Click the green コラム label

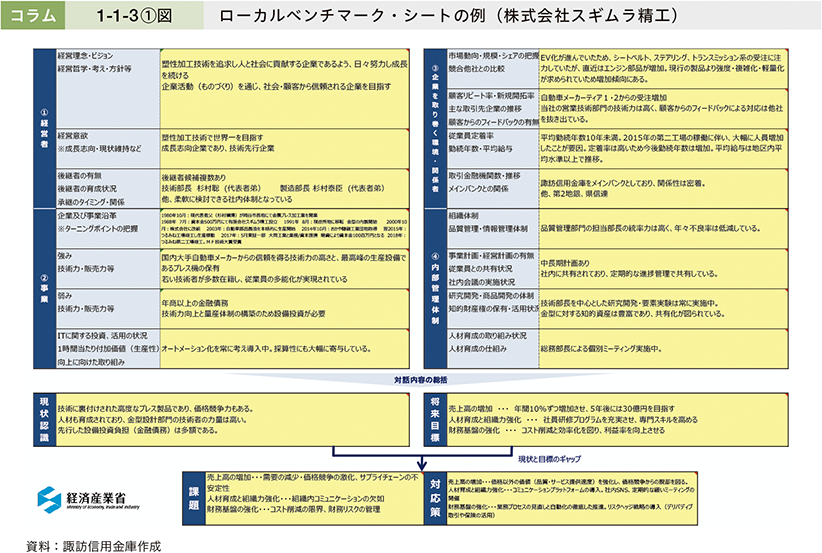click(33, 15)
